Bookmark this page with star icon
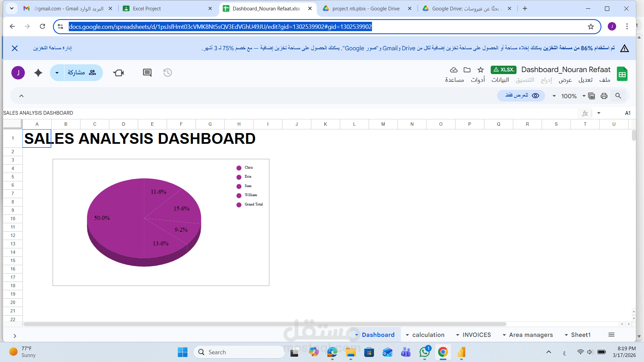Viewport: 644px width, 362px height. coord(591,27)
